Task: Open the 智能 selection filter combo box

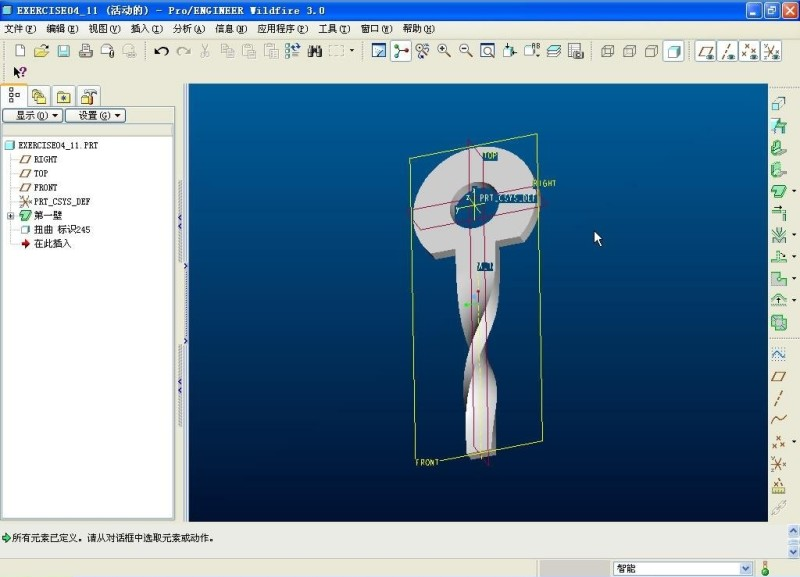Action: tap(682, 568)
